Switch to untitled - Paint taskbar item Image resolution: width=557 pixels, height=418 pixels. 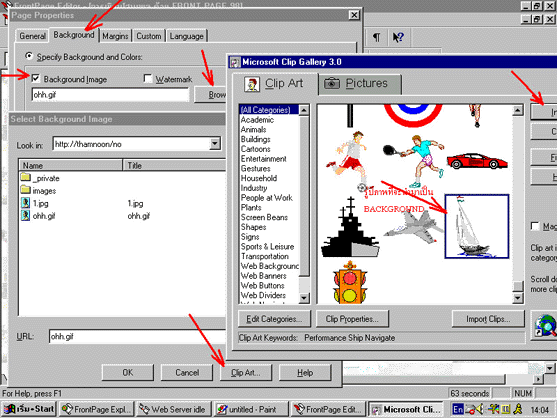[250, 409]
